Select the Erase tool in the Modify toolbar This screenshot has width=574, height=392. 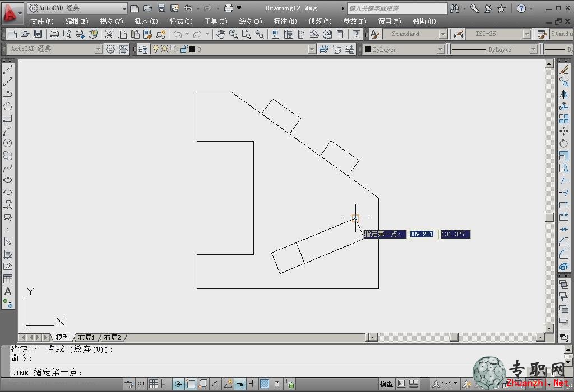click(x=564, y=69)
